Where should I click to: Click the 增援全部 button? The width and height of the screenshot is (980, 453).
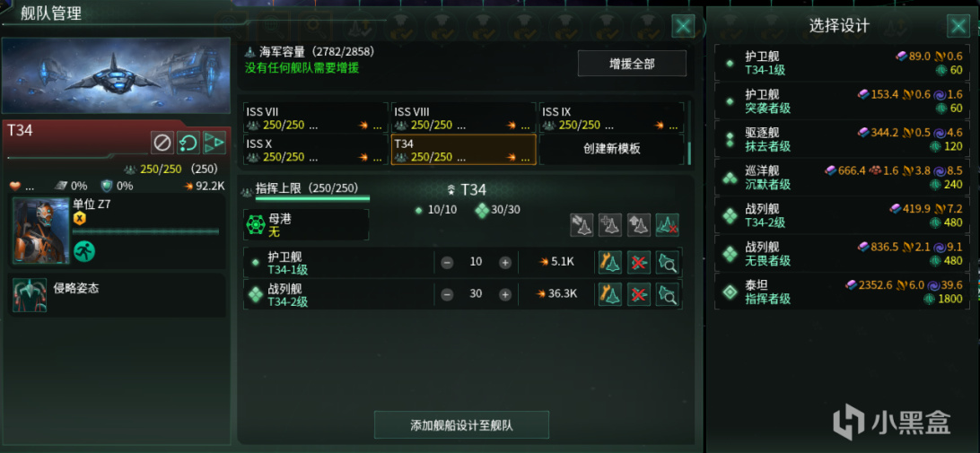coord(632,63)
